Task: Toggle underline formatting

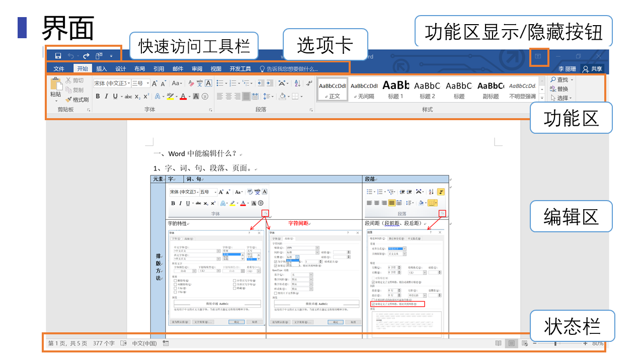Action: [115, 97]
